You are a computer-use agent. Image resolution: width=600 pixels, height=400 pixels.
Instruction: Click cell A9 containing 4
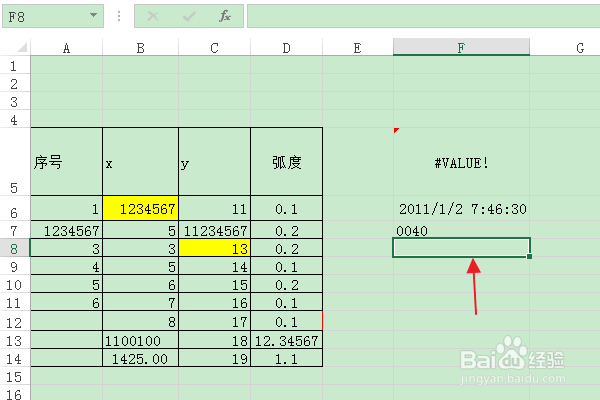pyautogui.click(x=67, y=266)
